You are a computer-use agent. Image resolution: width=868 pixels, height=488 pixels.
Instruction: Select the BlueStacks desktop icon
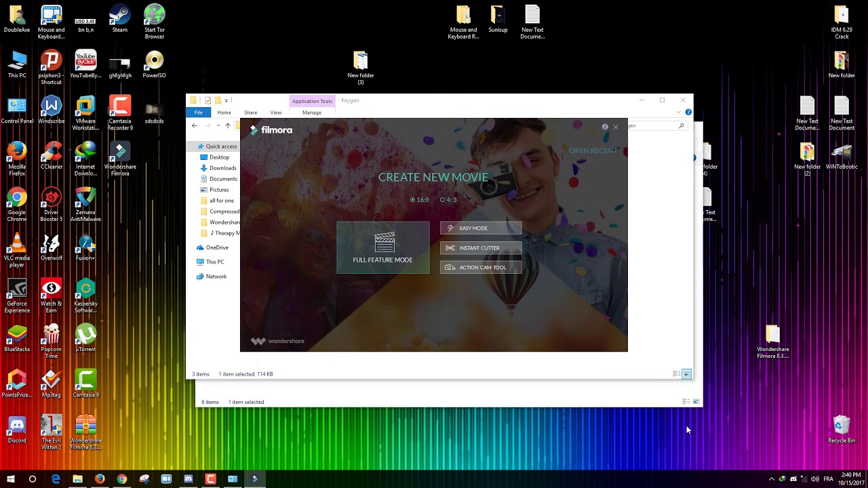(x=17, y=338)
